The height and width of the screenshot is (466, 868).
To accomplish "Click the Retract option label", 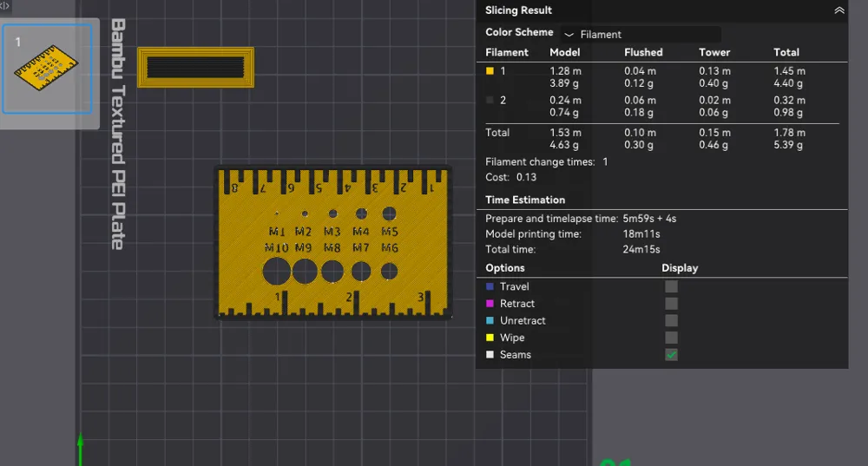I will (x=517, y=303).
